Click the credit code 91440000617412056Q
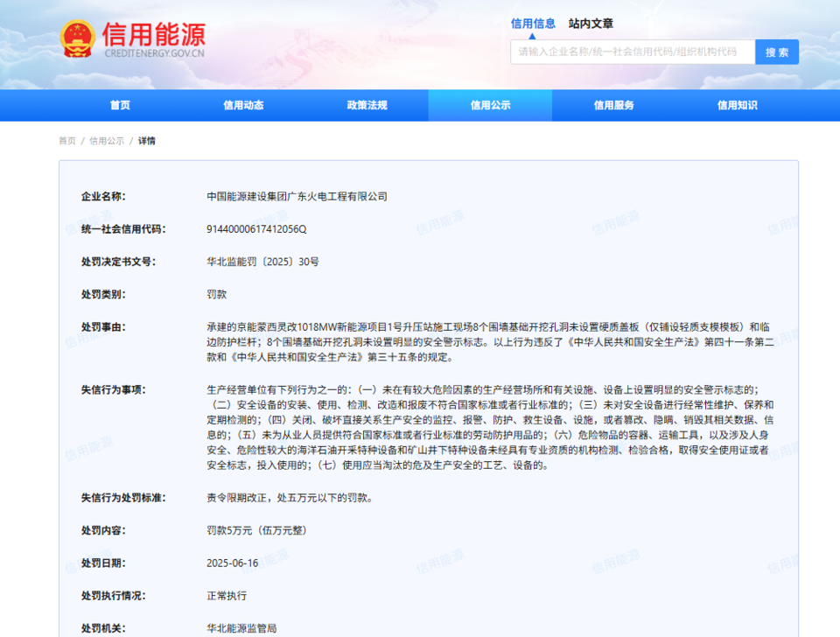Image resolution: width=840 pixels, height=637 pixels. pos(256,229)
